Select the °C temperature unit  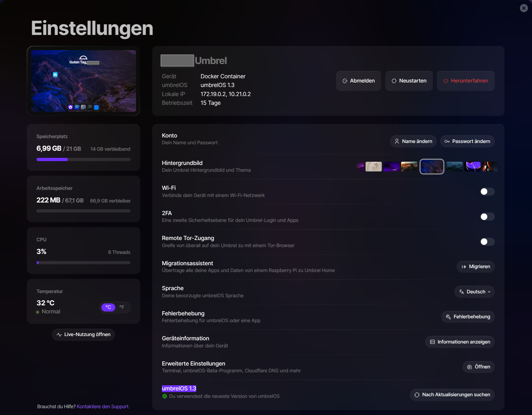point(108,307)
